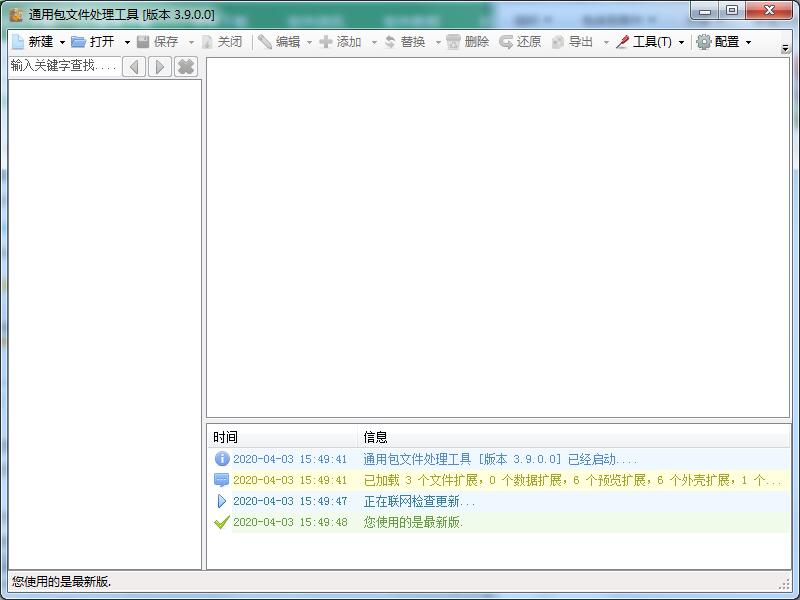
Task: Expand the 导出 dropdown arrow
Action: tap(606, 42)
